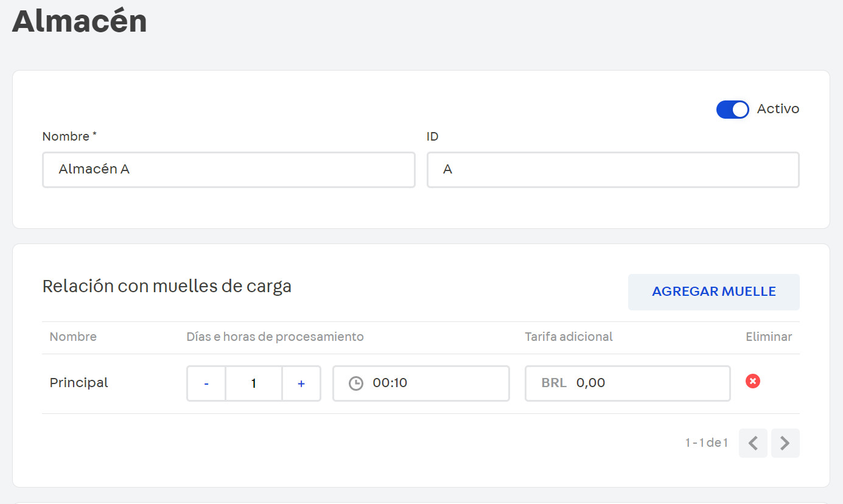
Task: Expand the pagination forward arrow control
Action: click(x=785, y=443)
